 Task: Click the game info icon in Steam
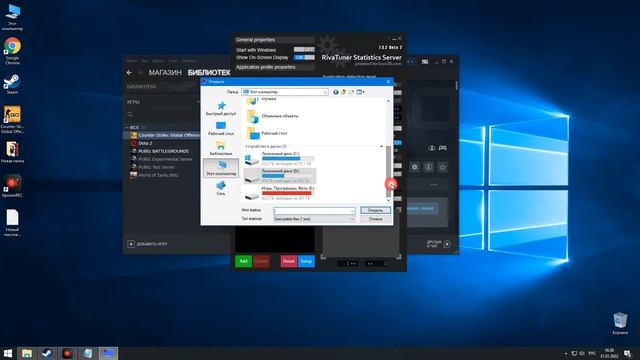[429, 167]
